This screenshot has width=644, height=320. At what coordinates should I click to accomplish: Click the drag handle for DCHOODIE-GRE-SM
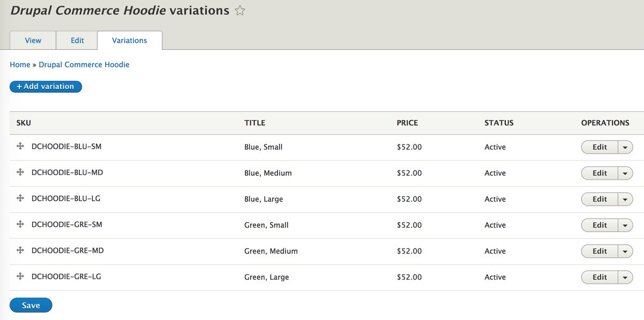[20, 224]
